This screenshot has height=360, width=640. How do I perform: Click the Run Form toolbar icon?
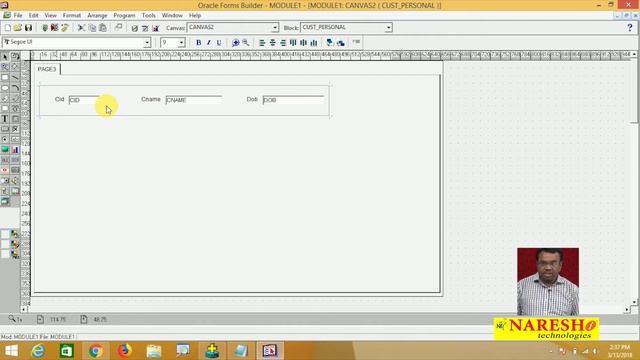tap(45, 28)
